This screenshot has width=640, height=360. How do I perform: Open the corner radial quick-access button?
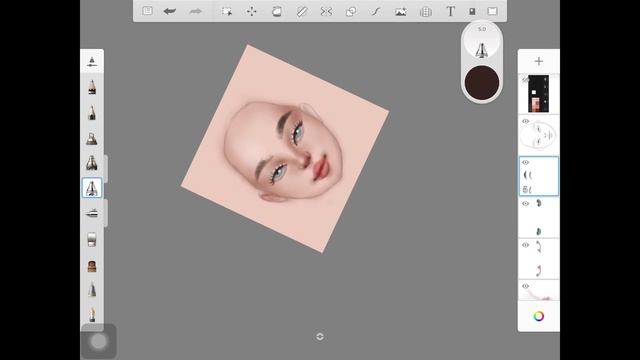pyautogui.click(x=98, y=342)
